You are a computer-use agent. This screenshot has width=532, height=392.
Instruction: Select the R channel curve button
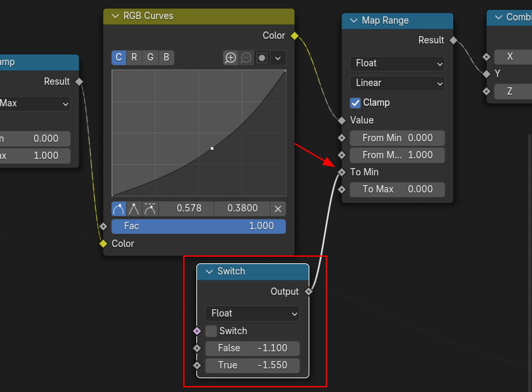point(135,57)
